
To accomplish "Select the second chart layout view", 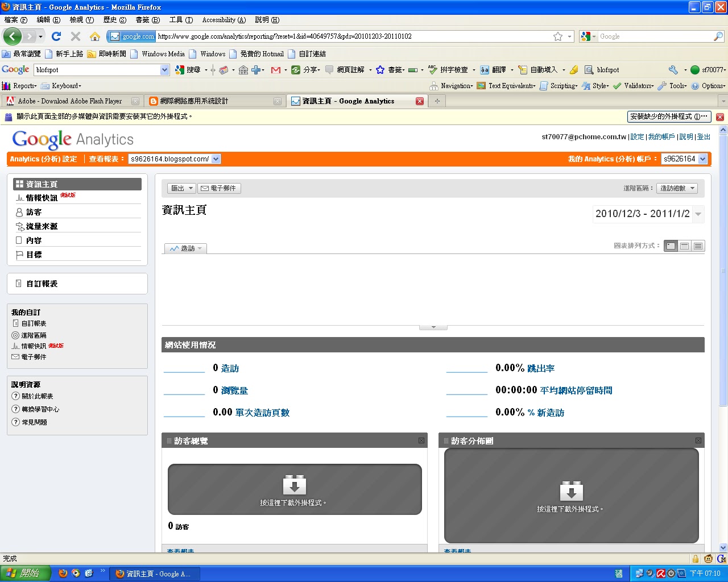I will pos(685,246).
